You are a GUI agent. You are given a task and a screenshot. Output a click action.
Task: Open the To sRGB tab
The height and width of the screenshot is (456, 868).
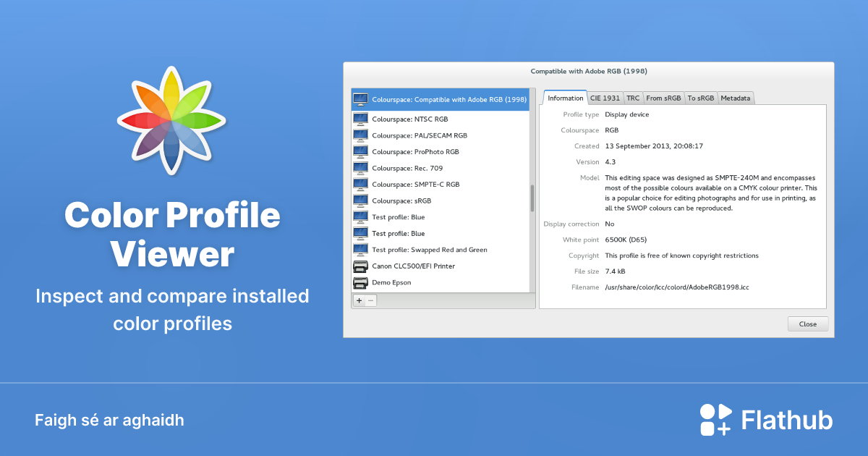point(700,98)
